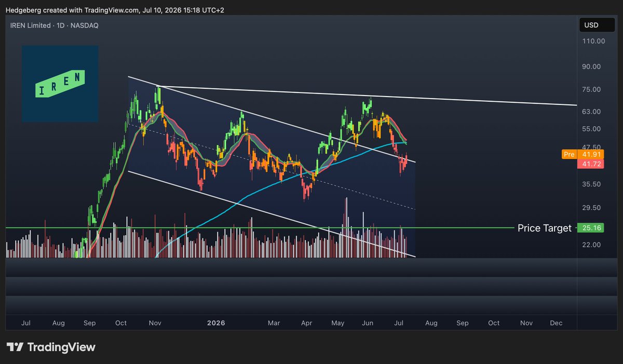The height and width of the screenshot is (364, 623).
Task: Click the 75.00 price axis label
Action: [592, 89]
